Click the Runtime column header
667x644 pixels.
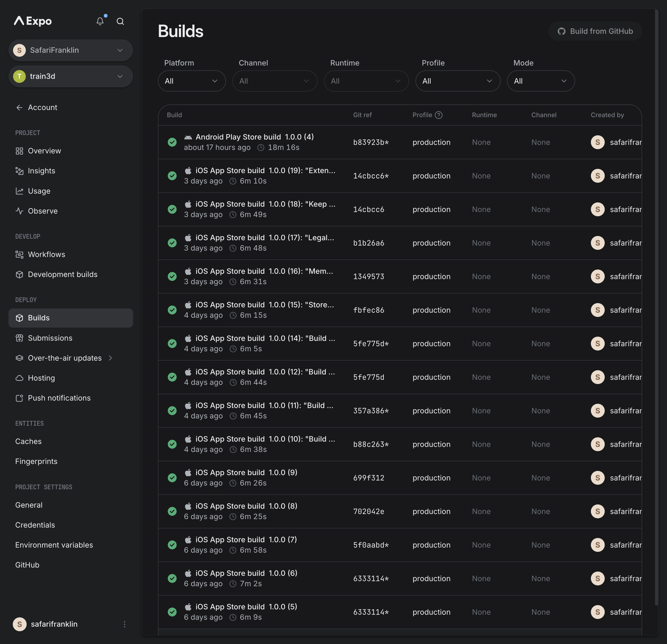[484, 115]
